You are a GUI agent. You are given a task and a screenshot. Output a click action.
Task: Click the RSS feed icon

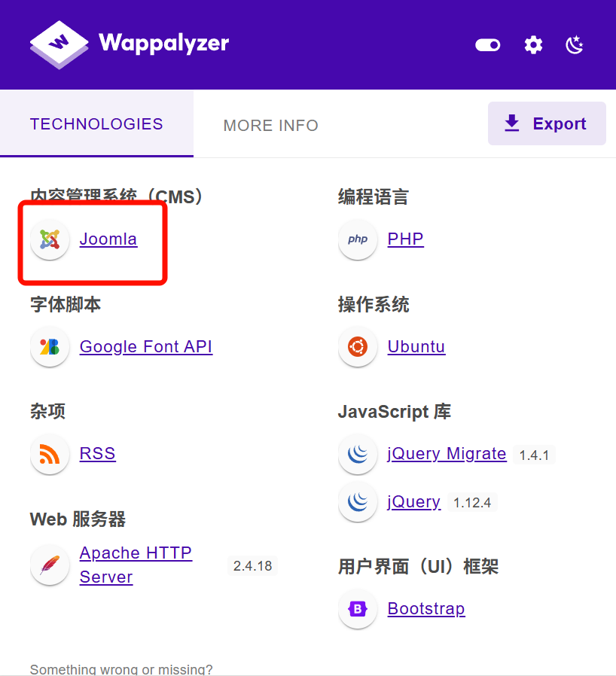(x=50, y=454)
